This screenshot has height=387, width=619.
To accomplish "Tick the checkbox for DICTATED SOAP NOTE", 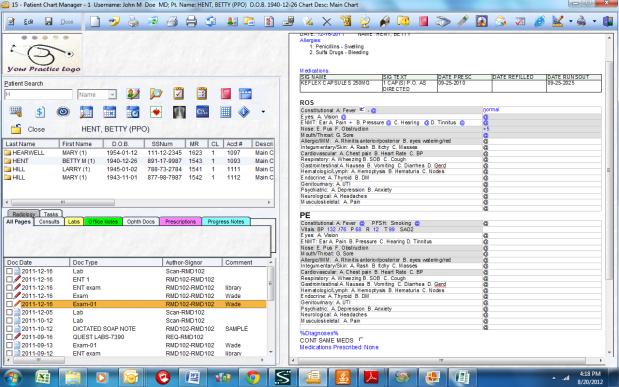I will pos(9,329).
